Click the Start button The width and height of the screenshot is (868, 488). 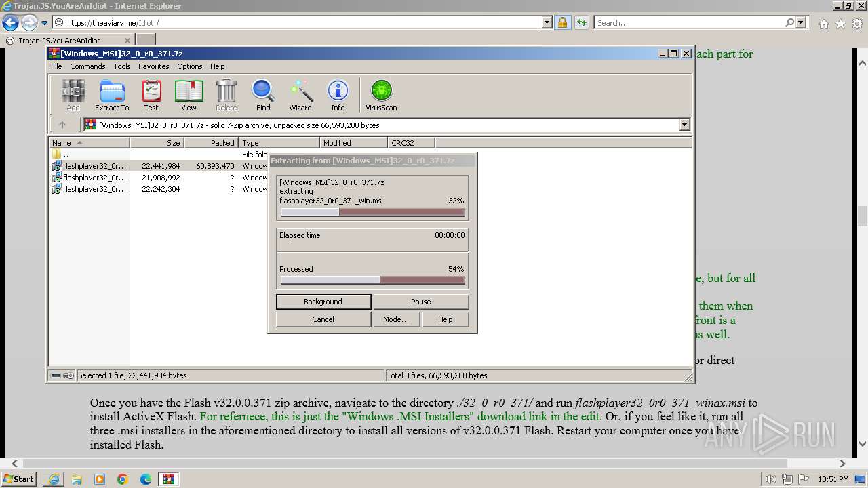(18, 479)
